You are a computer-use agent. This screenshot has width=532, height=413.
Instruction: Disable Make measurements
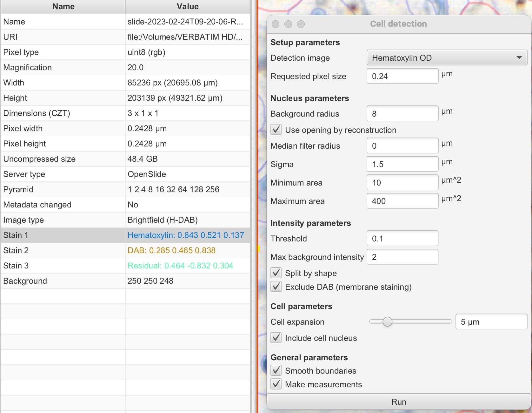276,384
